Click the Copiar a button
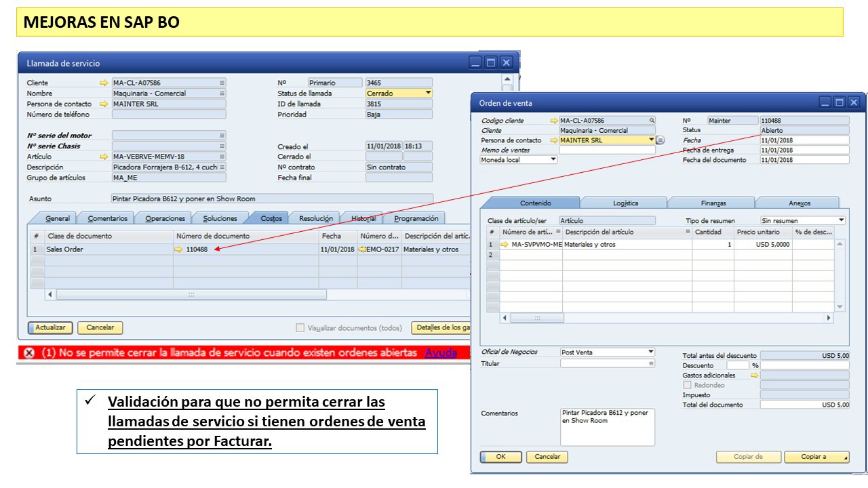This screenshot has height=488, width=868. pyautogui.click(x=816, y=457)
